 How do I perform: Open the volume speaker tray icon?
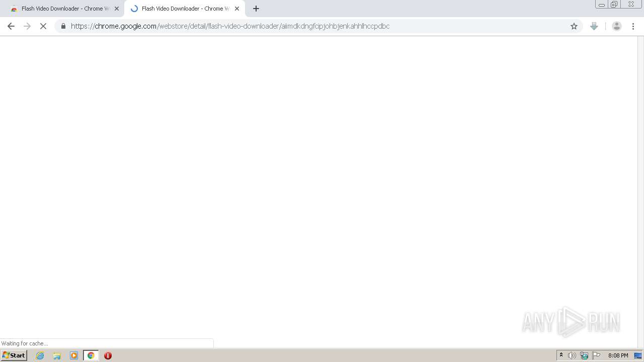pyautogui.click(x=572, y=355)
